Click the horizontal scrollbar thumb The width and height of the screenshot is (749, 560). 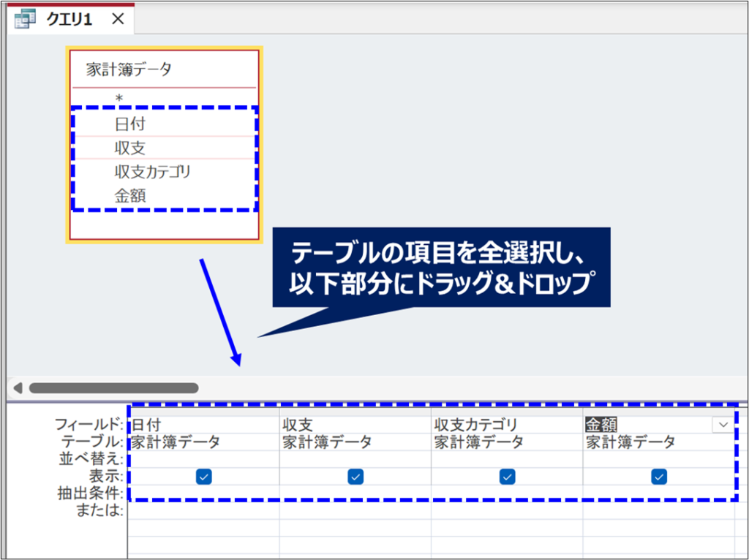113,388
